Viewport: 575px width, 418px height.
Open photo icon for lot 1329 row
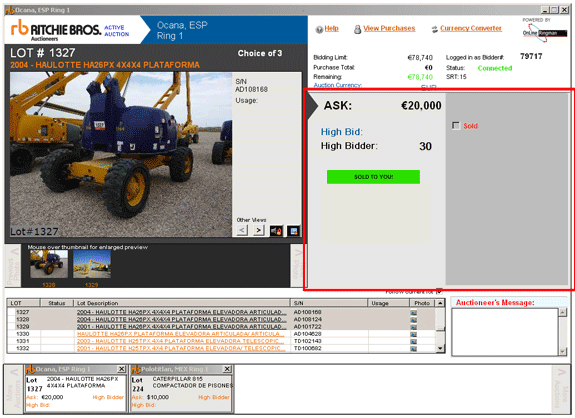(414, 327)
